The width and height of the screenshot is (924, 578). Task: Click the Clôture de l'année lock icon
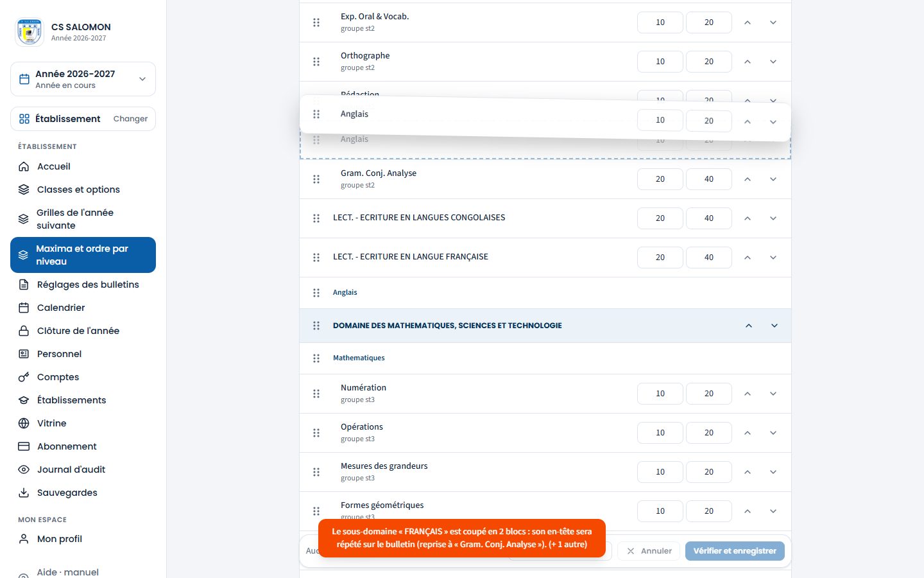coord(24,331)
